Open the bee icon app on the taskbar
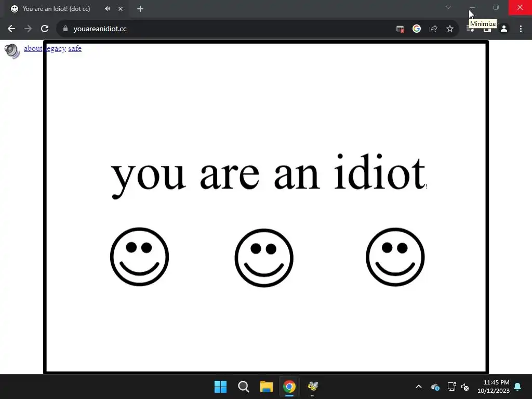 tap(312, 386)
